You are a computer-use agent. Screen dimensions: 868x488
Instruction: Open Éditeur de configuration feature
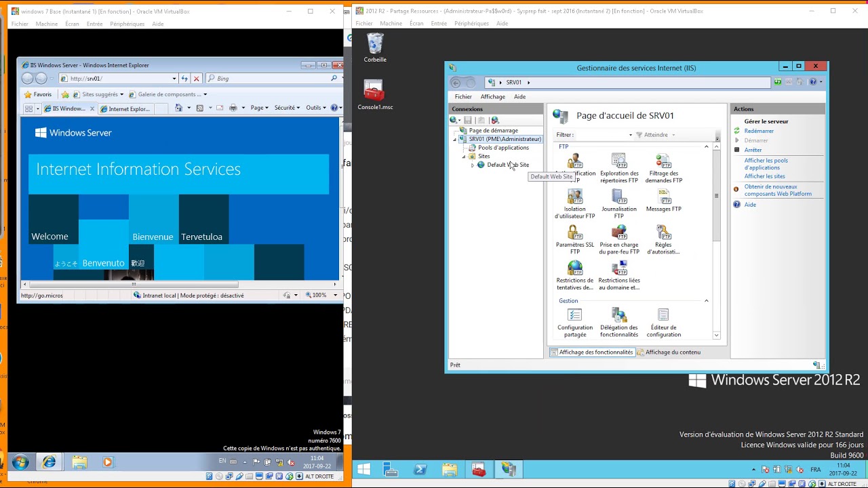pos(663,323)
